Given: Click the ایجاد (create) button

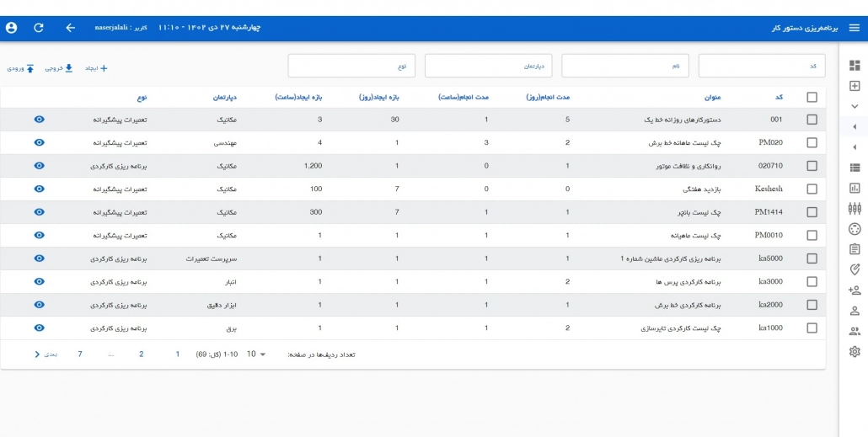Looking at the screenshot, I should pyautogui.click(x=96, y=68).
